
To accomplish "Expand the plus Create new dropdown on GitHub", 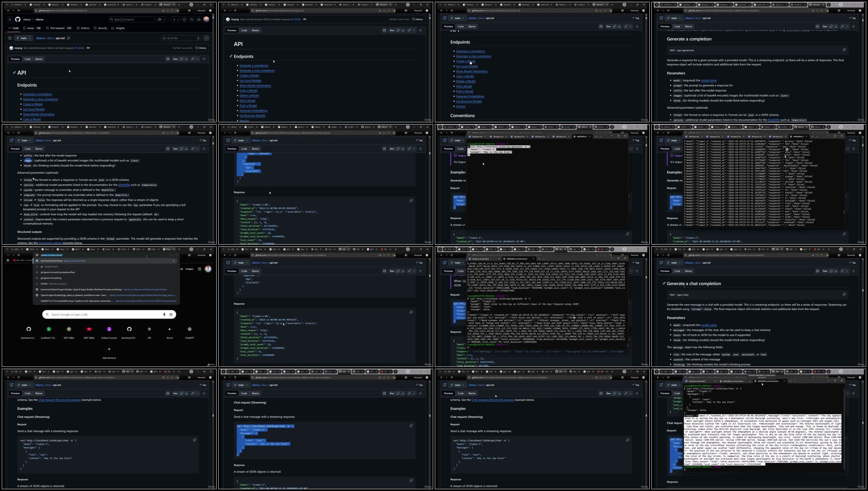I will pos(175,19).
